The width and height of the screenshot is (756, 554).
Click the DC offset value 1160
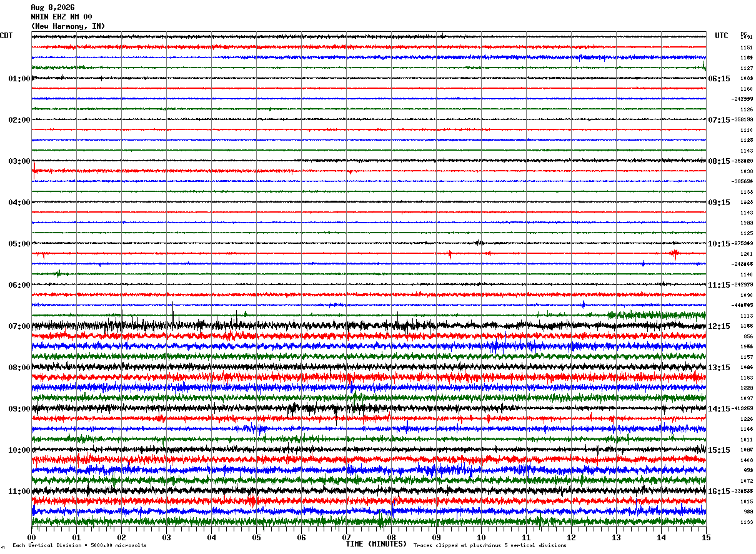click(x=746, y=89)
